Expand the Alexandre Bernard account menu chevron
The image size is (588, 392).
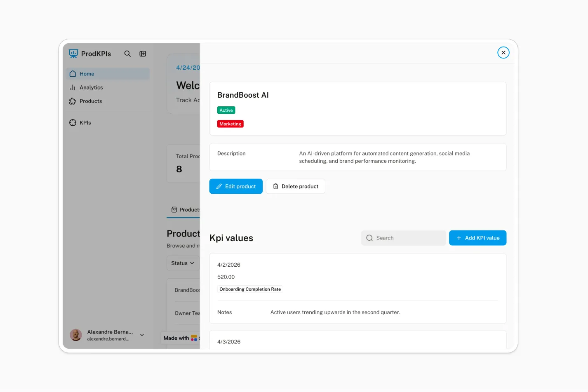[x=142, y=335]
